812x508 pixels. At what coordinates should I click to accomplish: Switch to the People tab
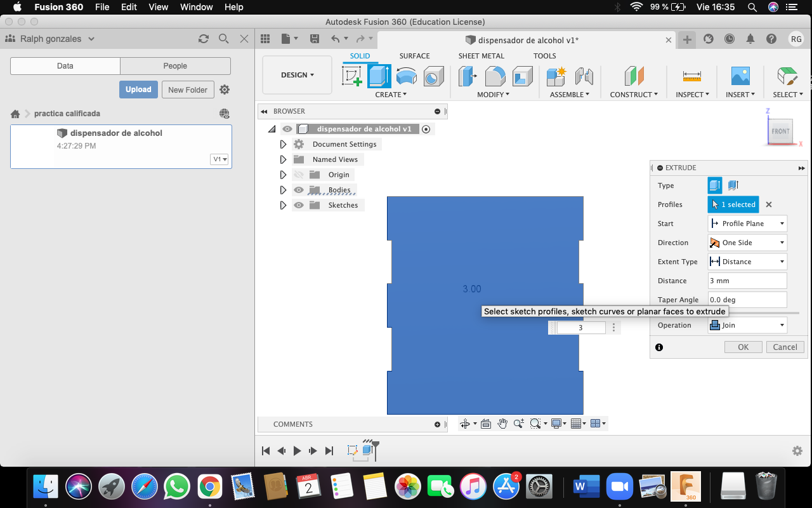coord(175,66)
